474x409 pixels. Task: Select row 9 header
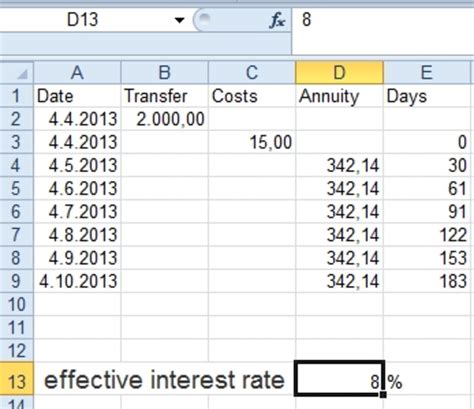[17, 281]
